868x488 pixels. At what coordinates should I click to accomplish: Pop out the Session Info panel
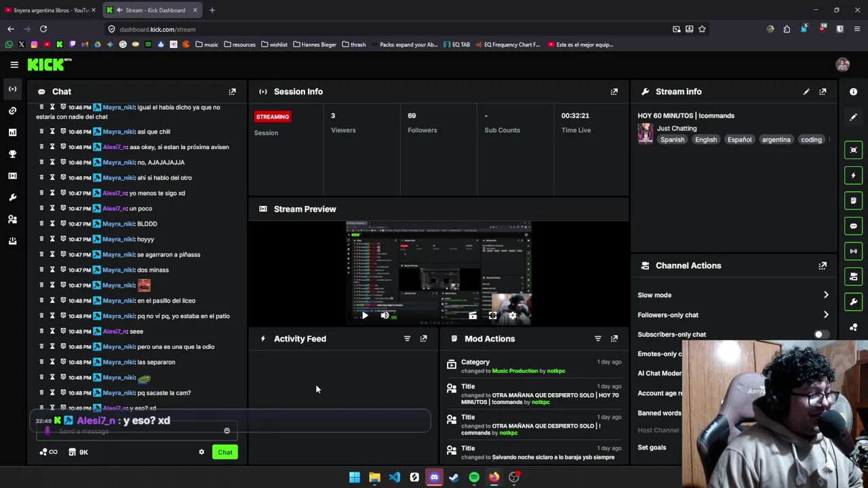pyautogui.click(x=614, y=91)
